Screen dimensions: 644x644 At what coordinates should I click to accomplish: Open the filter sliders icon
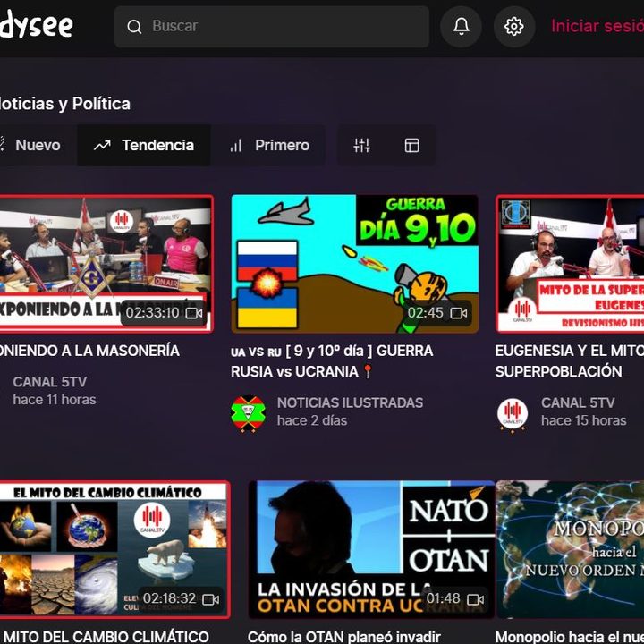361,145
